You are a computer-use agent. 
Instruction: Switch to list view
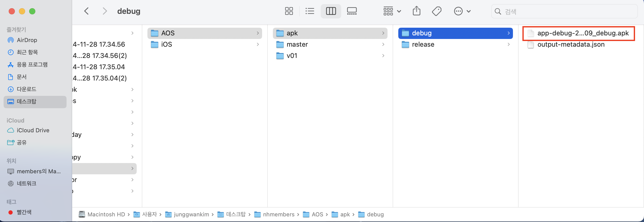tap(310, 11)
